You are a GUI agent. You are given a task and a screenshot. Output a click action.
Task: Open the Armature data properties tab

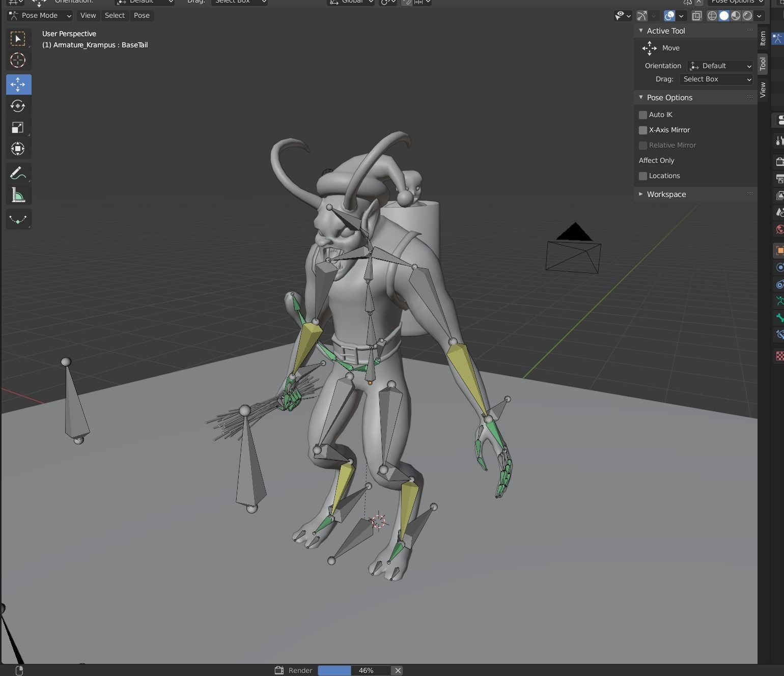click(779, 301)
